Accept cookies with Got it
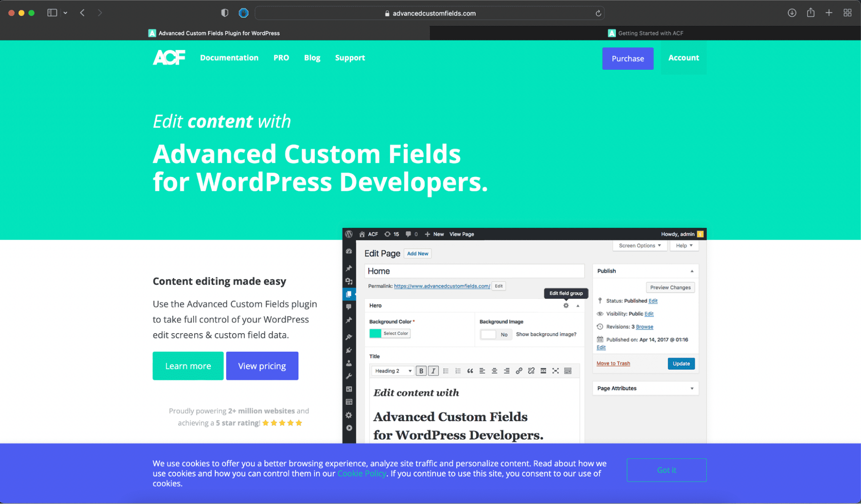Viewport: 861px width, 504px height. click(666, 470)
